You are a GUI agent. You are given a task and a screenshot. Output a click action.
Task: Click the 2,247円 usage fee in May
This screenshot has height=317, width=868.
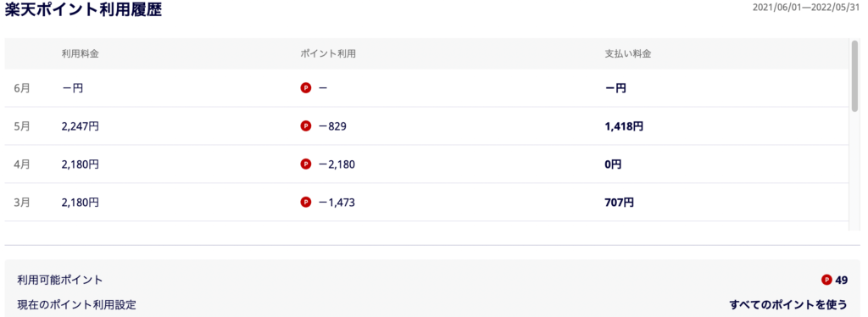pos(81,126)
